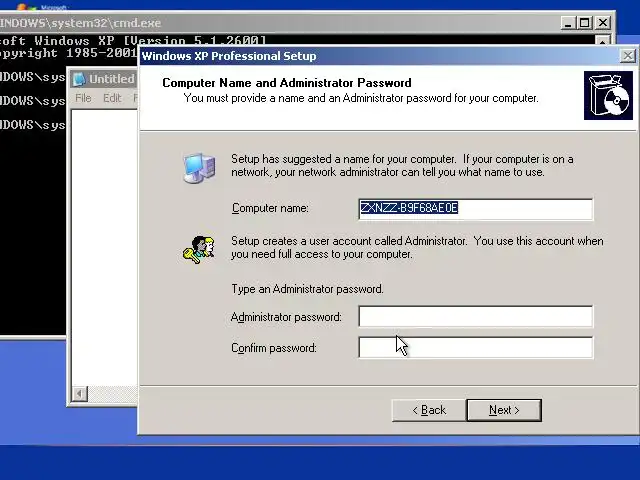
Task: Click the cmd.exe scroll up arrow
Action: point(603,41)
